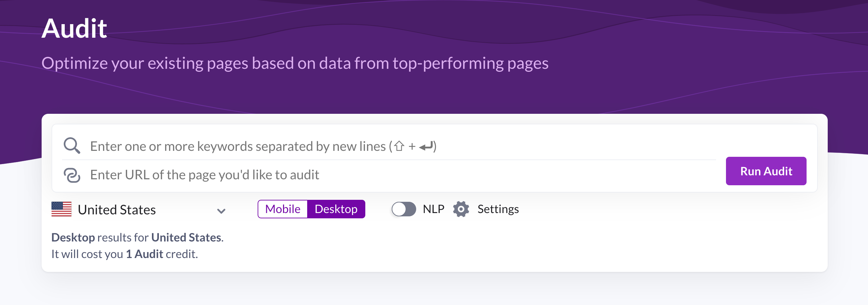Expand the country chevron arrow
Viewport: 868px width, 305px height.
point(221,211)
